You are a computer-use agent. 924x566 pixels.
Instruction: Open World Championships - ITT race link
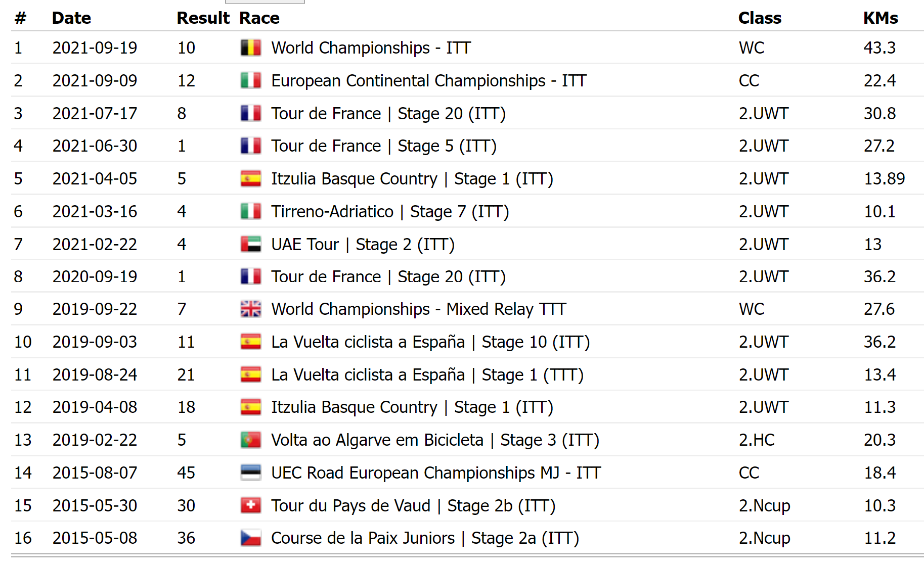pyautogui.click(x=371, y=48)
